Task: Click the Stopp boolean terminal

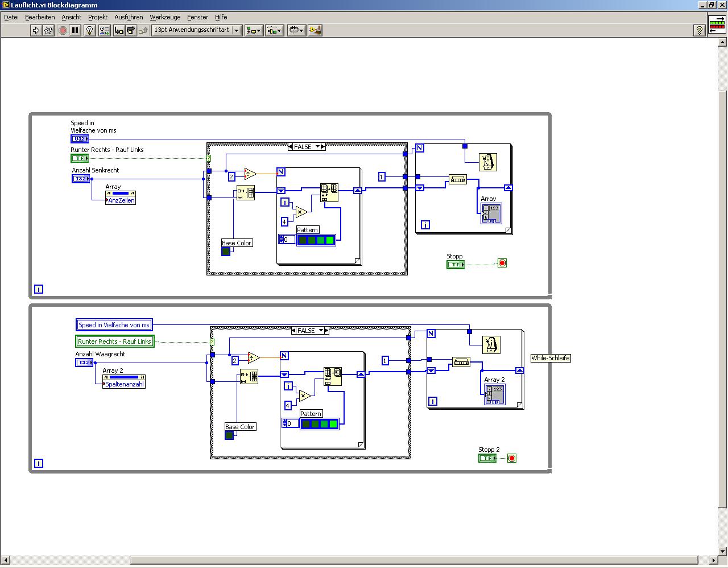Action: [x=456, y=265]
